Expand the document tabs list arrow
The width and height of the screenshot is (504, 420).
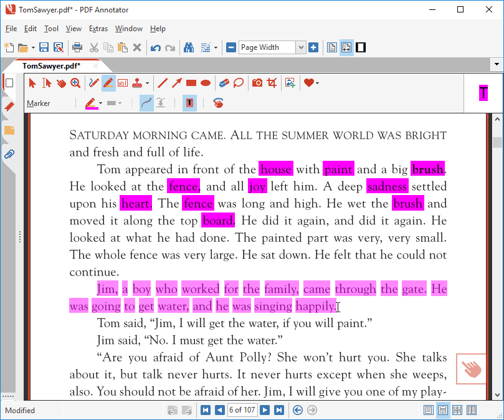497,64
